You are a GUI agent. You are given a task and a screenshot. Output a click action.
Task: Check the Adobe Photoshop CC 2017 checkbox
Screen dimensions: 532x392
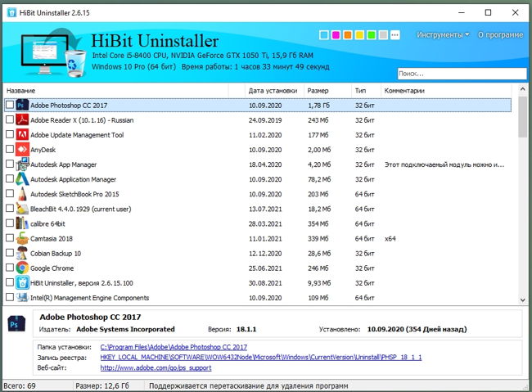pyautogui.click(x=10, y=105)
